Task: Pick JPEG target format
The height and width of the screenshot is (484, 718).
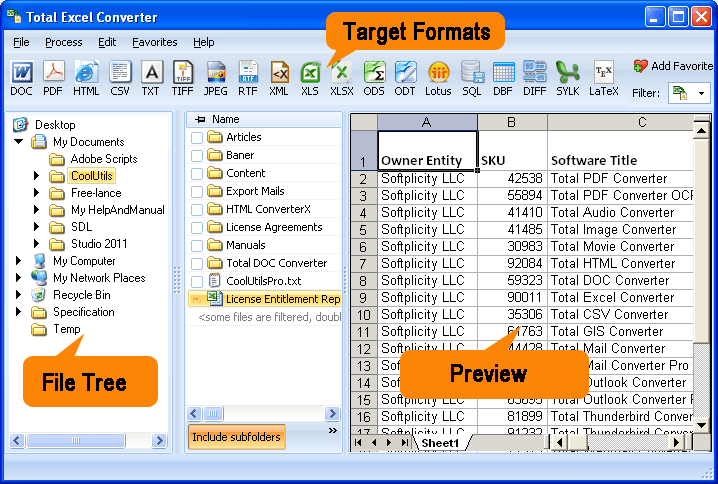Action: point(216,78)
